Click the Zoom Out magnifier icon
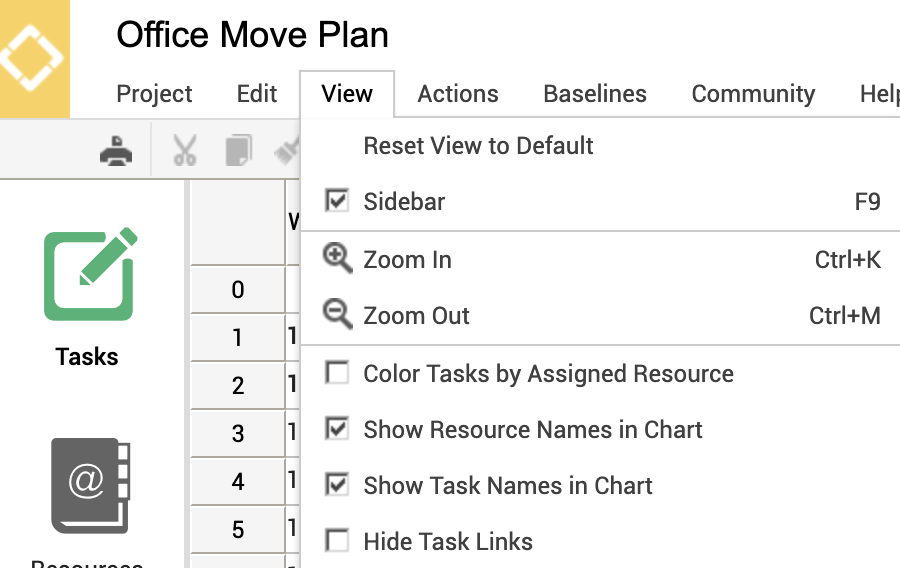The width and height of the screenshot is (900, 568). pos(338,315)
